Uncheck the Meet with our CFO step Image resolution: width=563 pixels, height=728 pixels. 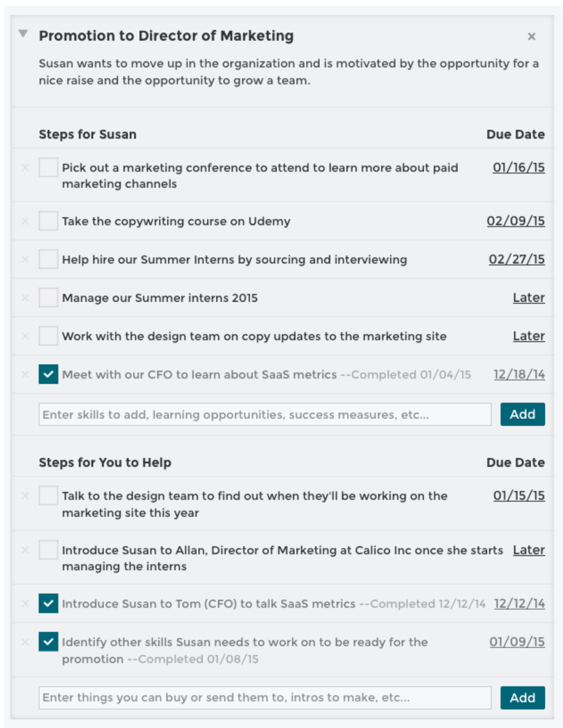click(x=48, y=374)
